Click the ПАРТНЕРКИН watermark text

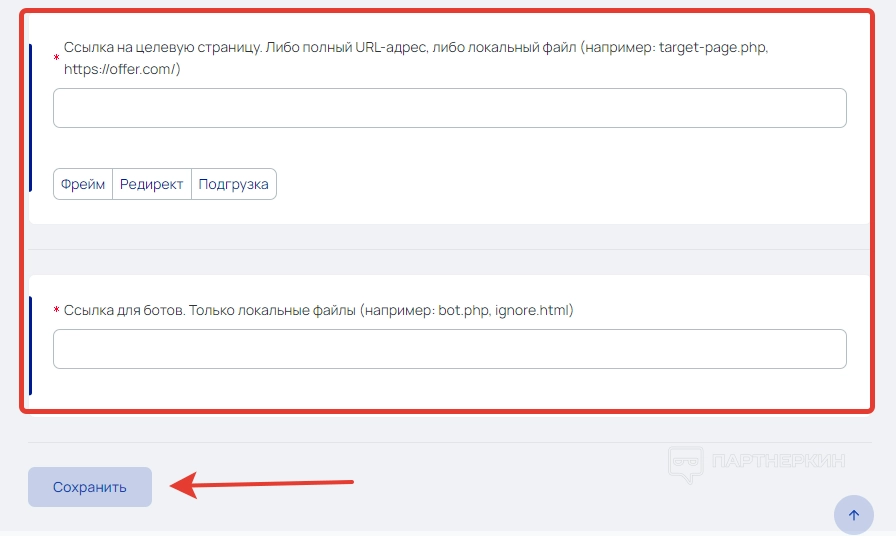click(778, 461)
